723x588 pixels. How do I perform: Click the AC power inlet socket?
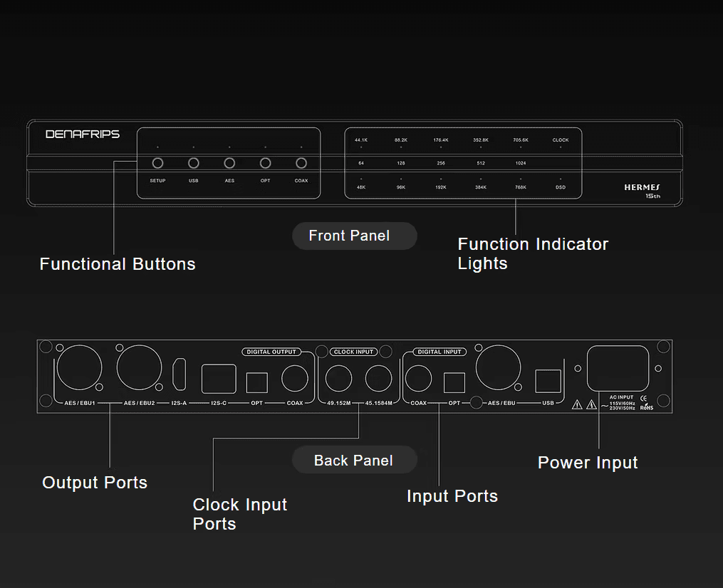[x=618, y=368]
